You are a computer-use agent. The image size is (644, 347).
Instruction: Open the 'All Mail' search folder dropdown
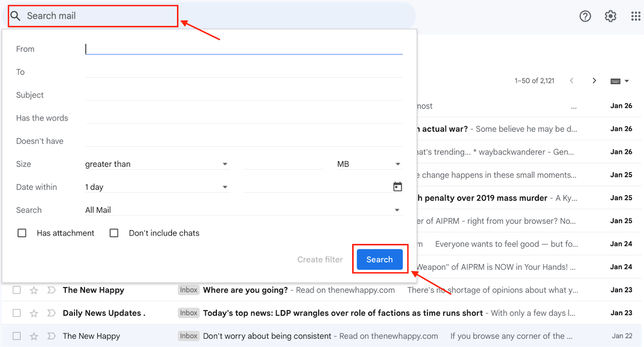(242, 209)
